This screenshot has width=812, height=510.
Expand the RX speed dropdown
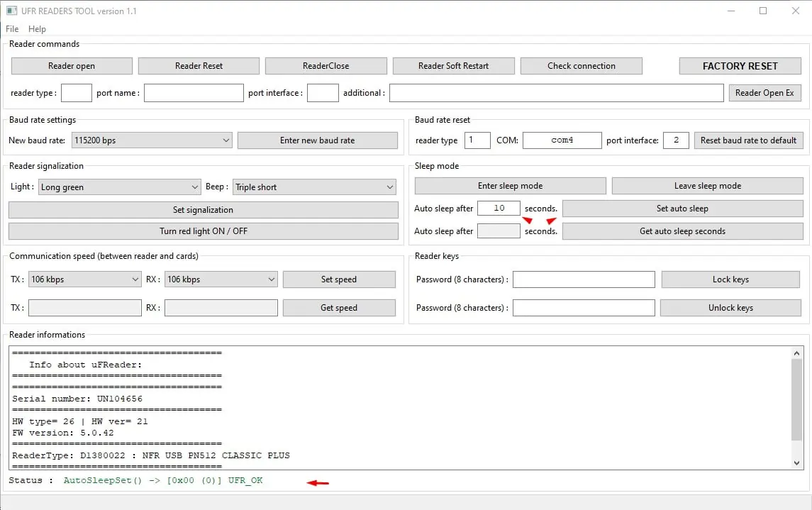(221, 279)
